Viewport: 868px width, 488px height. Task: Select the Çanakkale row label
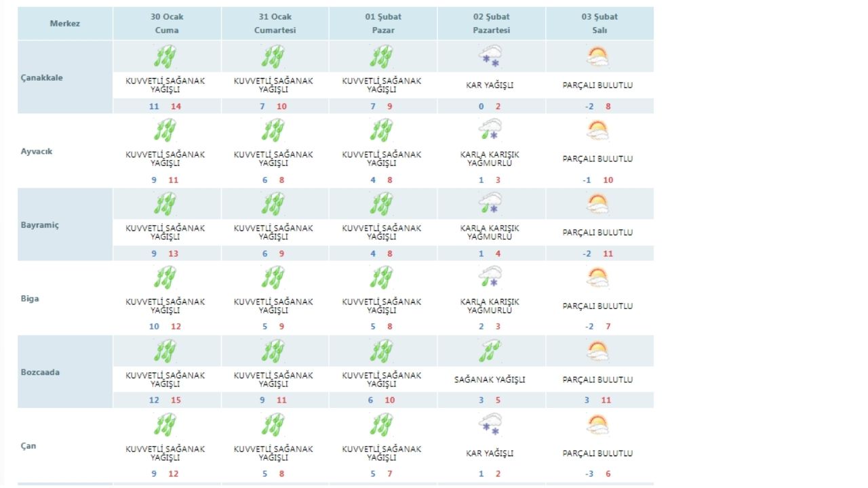pyautogui.click(x=42, y=78)
